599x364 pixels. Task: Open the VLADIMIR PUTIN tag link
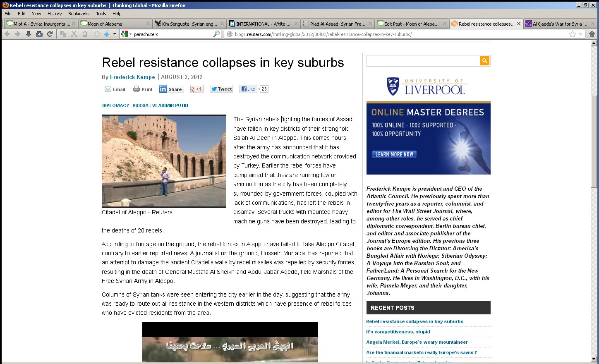[170, 105]
